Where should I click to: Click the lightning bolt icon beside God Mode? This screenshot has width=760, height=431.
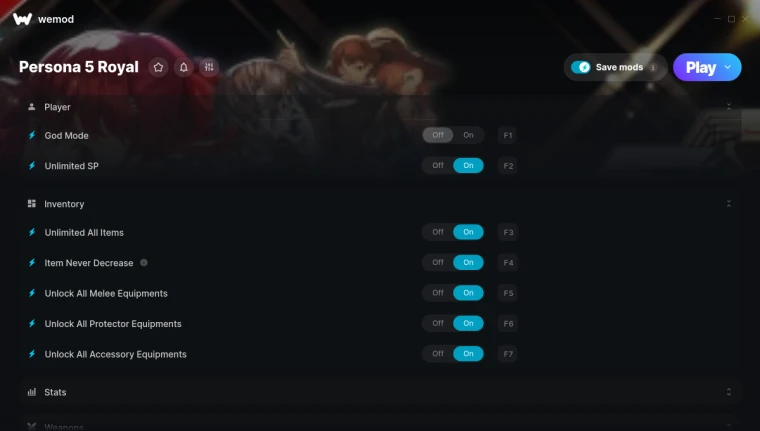(32, 135)
